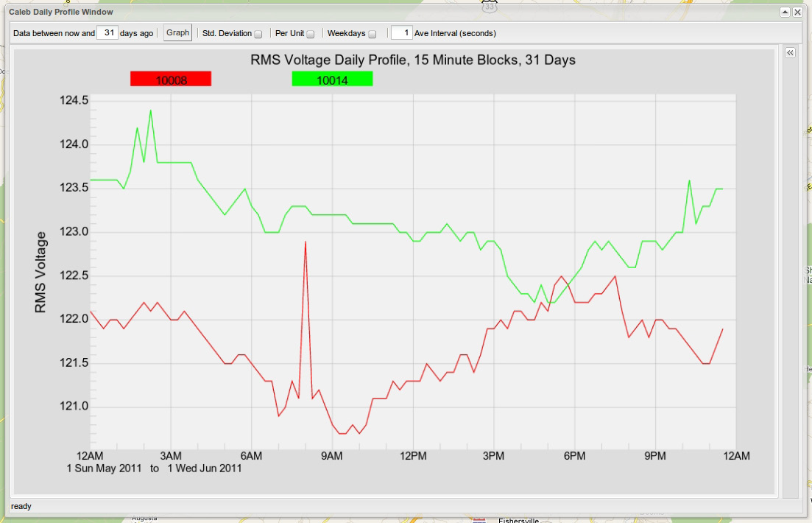The height and width of the screenshot is (523, 812).
Task: Collapse the Caleb Daily Profile window
Action: [785, 13]
